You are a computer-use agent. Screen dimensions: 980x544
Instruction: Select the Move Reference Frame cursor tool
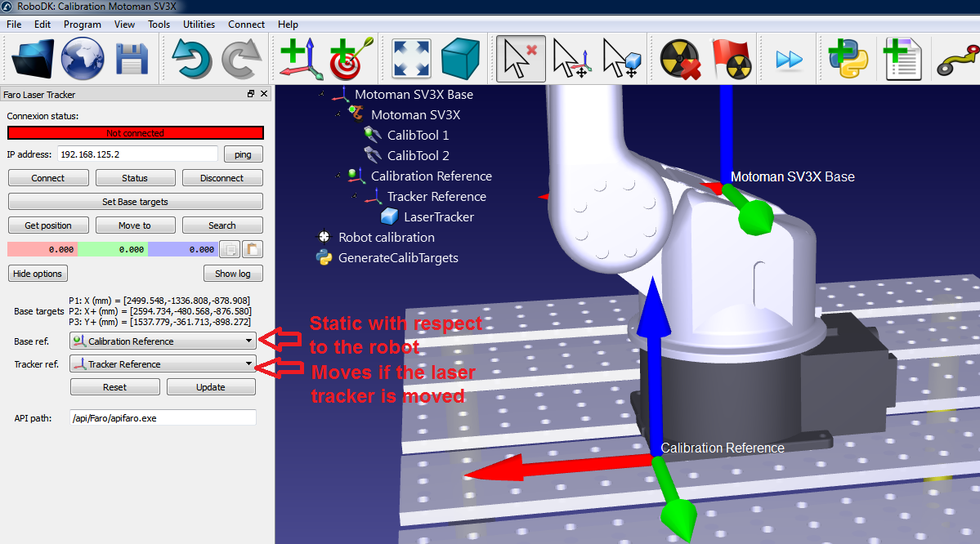point(572,58)
